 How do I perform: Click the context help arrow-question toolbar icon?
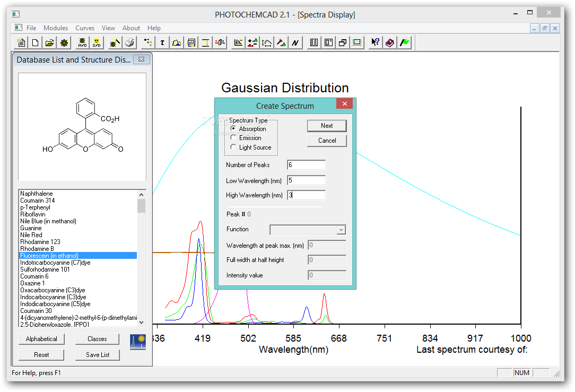(x=375, y=42)
